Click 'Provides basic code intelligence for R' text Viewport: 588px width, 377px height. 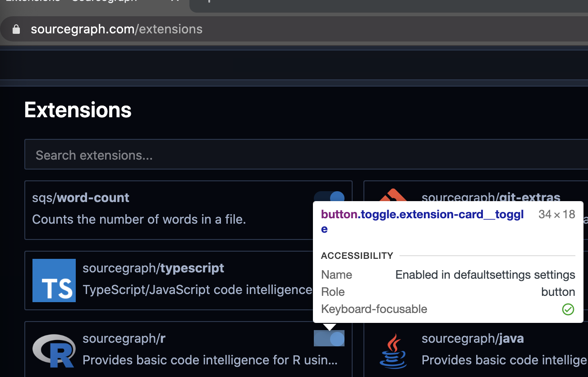coord(210,360)
